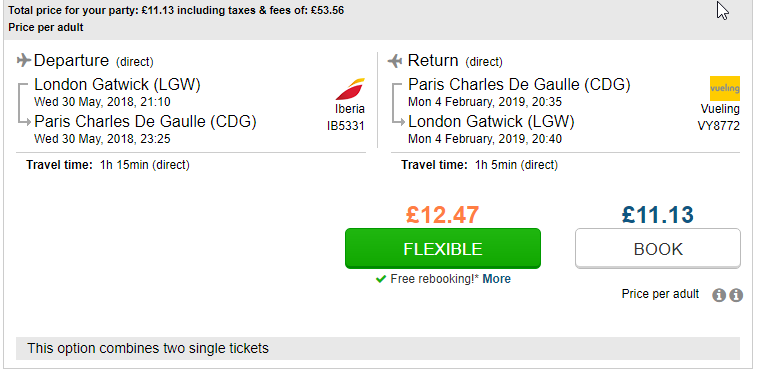The image size is (758, 383).
Task: Click the Departure heading
Action: tap(72, 60)
